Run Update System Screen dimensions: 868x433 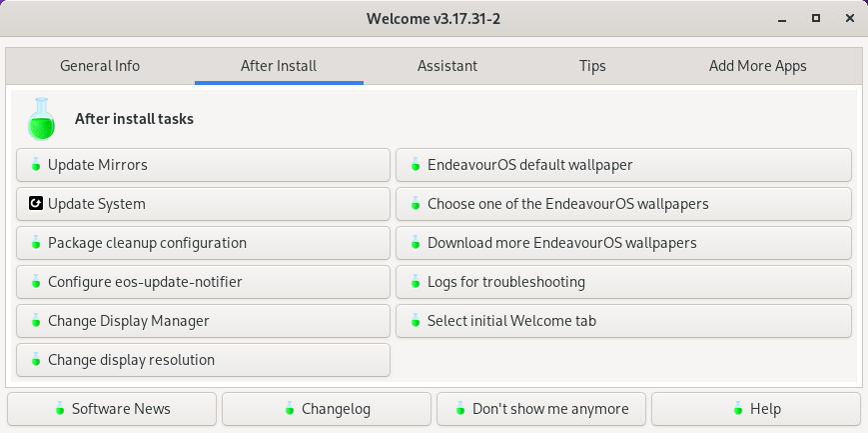(203, 203)
